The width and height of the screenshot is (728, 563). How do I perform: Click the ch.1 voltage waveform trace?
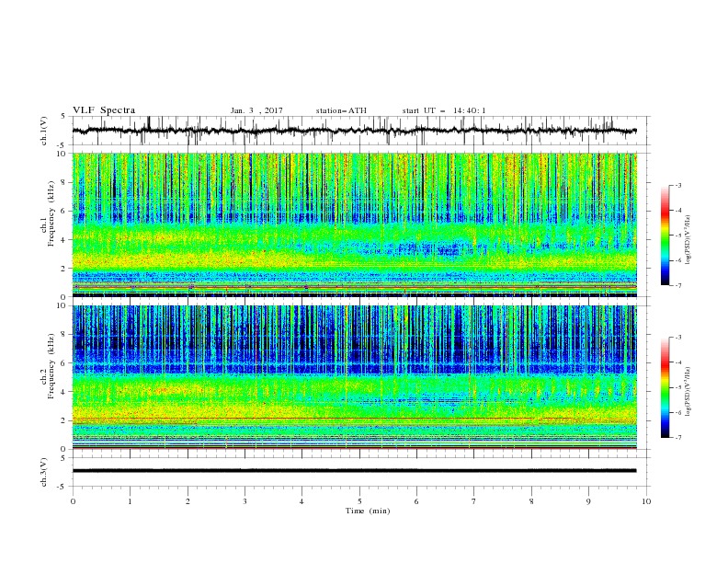355,131
